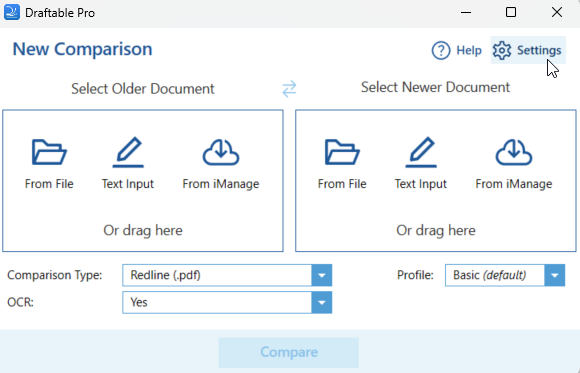Select From iManage cloud for older document
This screenshot has height=373, width=580.
pos(221,152)
